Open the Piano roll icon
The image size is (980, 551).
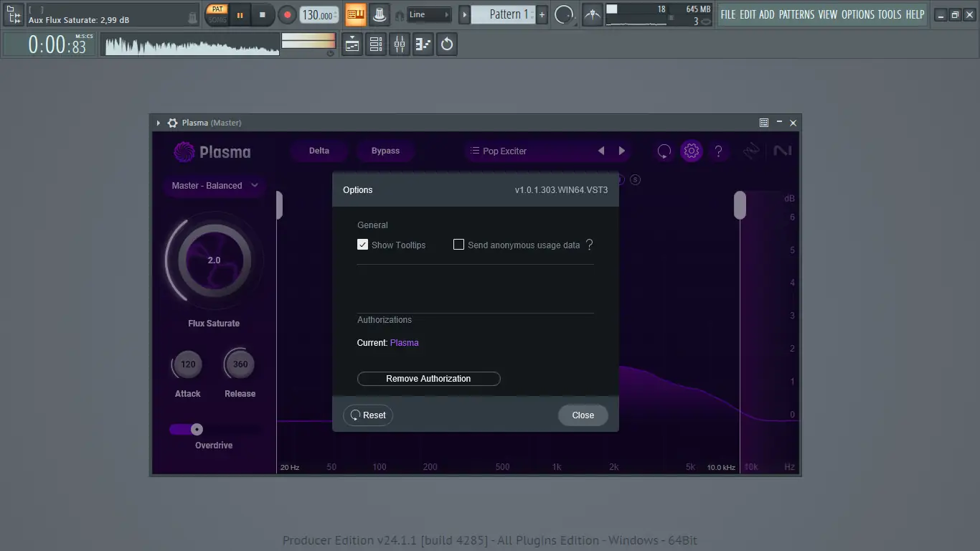[423, 44]
